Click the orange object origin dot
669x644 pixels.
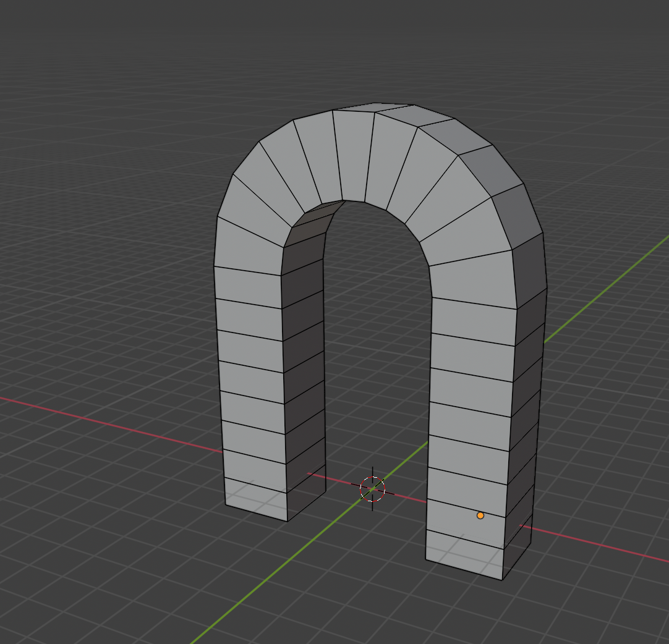coord(480,515)
